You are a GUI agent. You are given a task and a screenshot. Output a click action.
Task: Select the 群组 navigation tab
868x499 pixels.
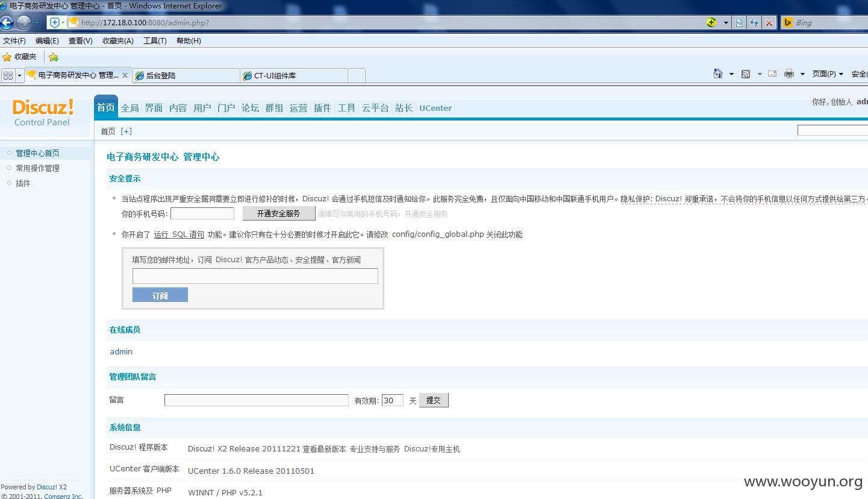[x=275, y=108]
